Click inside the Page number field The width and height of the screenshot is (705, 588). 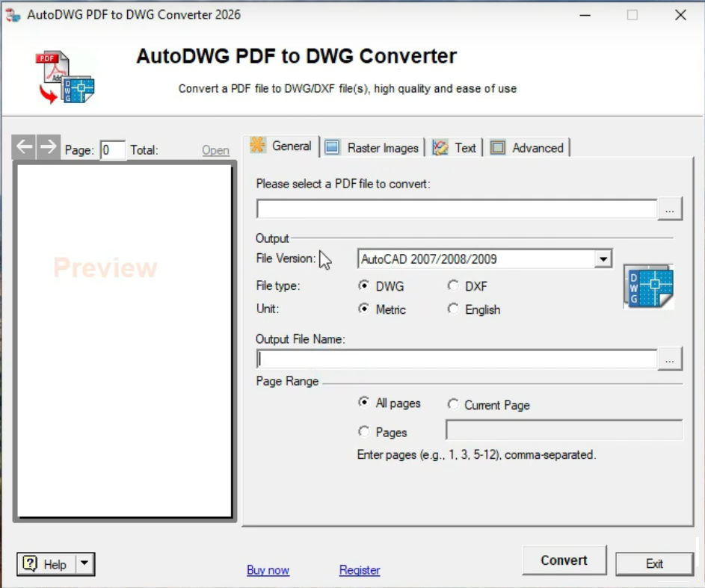(x=113, y=150)
